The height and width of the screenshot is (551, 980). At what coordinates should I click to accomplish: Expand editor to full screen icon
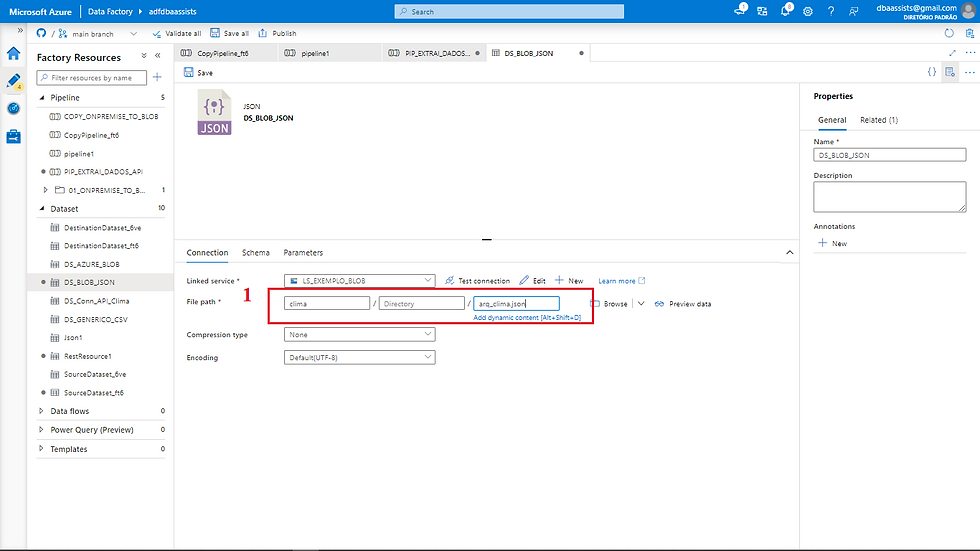952,53
